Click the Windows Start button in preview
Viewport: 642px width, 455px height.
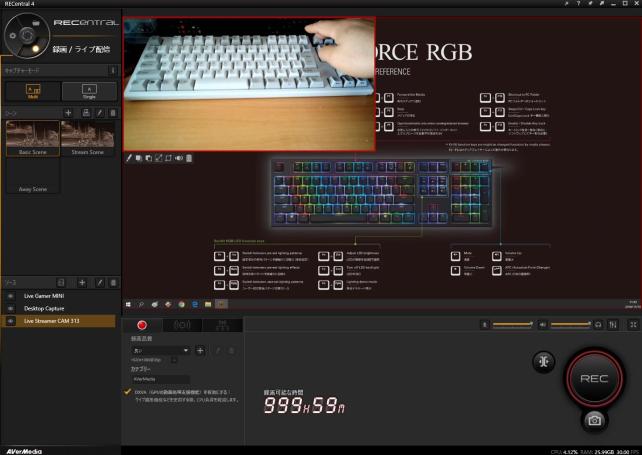pyautogui.click(x=128, y=304)
